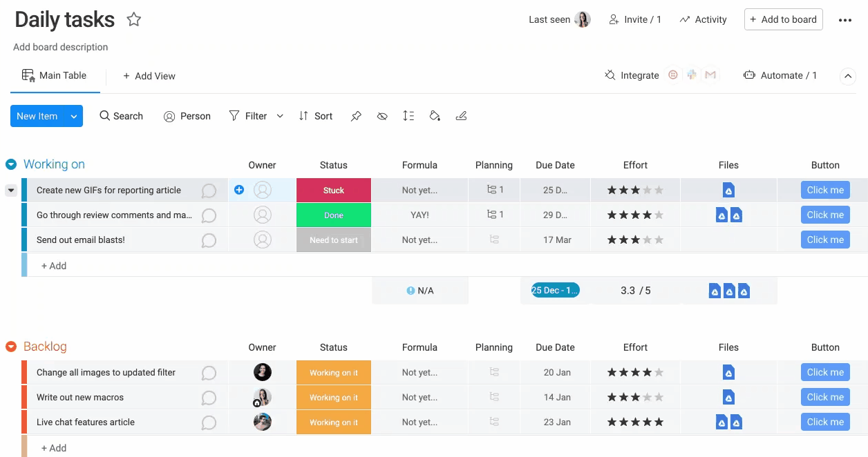Screen dimensions: 868x457
Task: Filter board by Person
Action: pyautogui.click(x=187, y=116)
